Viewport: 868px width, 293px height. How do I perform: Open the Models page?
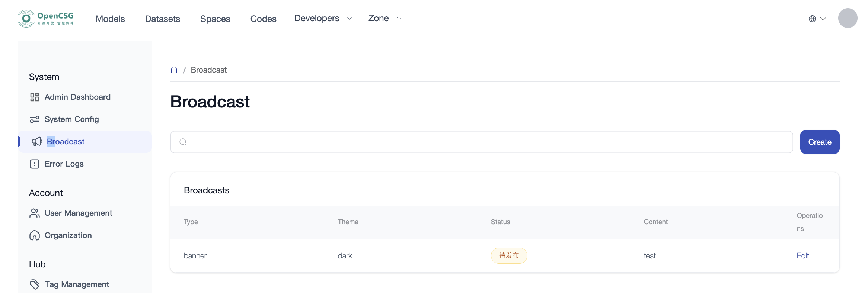tap(110, 19)
